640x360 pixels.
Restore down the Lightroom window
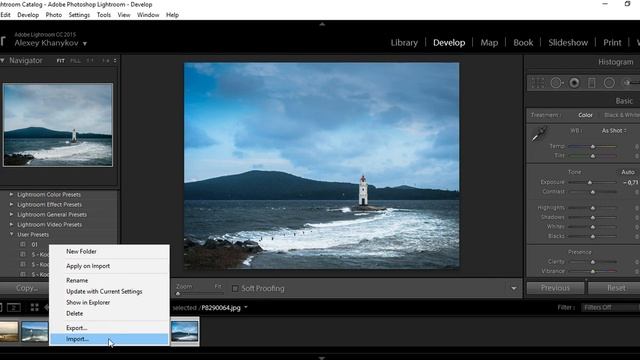point(627,4)
